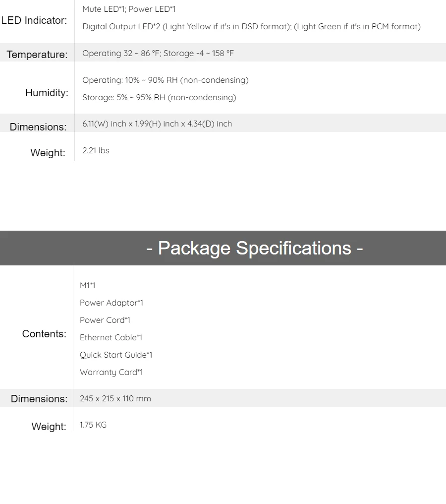446x504 pixels.
Task: Select the Mute LED*1; Power LED*1 text
Action: click(x=129, y=9)
